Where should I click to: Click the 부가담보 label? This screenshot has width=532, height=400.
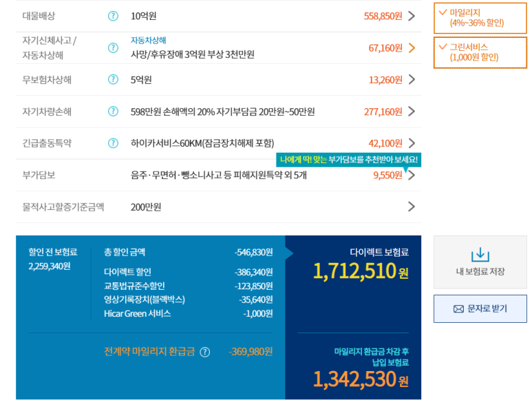(x=39, y=175)
